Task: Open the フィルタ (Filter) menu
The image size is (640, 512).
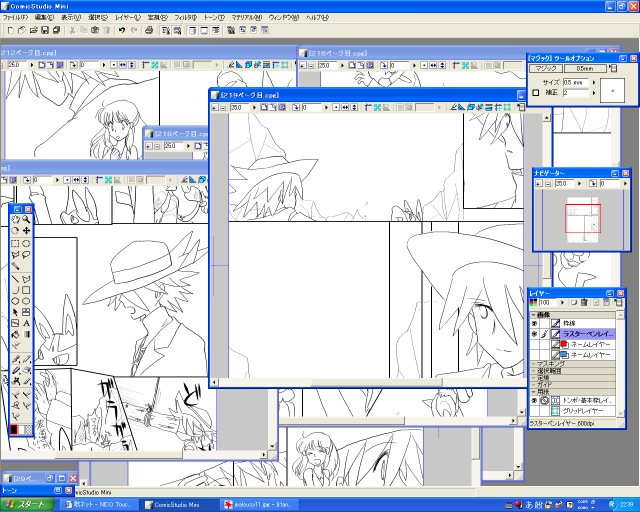Action: click(x=185, y=17)
